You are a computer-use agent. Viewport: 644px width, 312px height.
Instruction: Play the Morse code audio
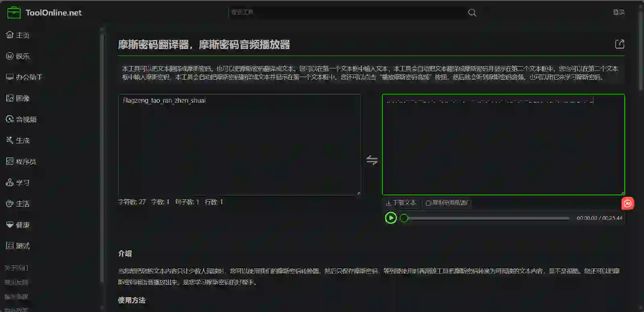390,218
